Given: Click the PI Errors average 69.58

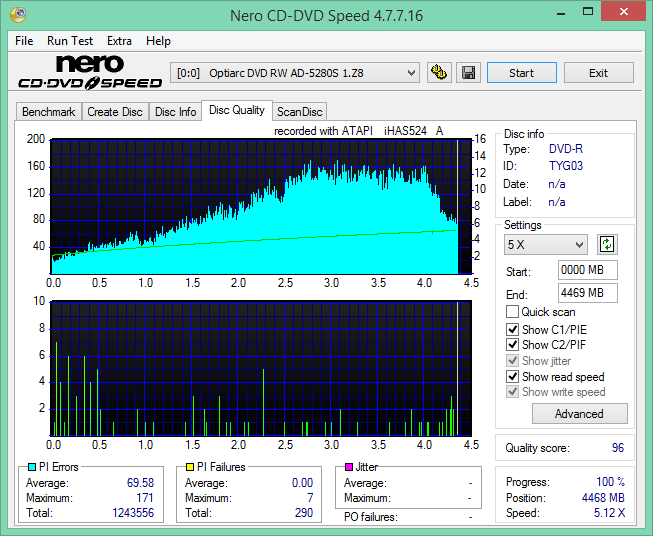Looking at the screenshot, I should point(140,482).
